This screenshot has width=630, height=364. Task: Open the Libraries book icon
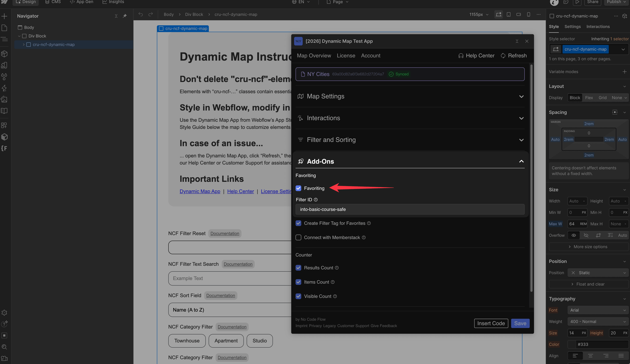pos(4,111)
